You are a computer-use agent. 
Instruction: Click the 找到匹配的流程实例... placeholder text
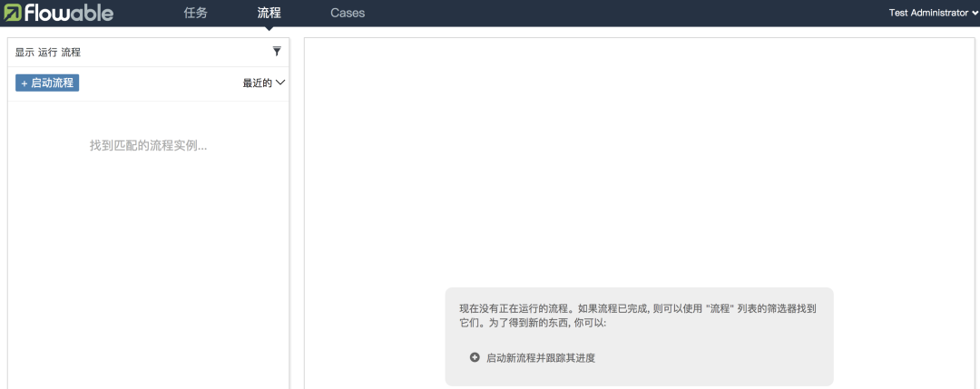[148, 146]
